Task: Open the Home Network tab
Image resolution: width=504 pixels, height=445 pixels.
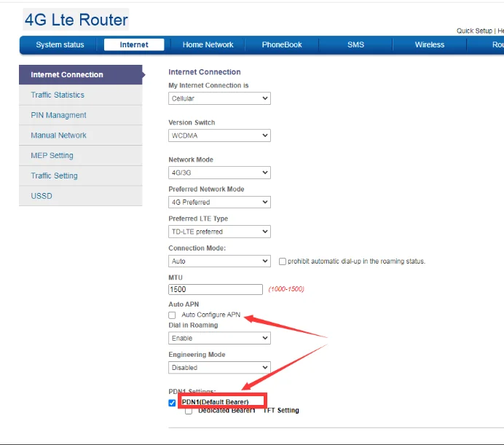Action: [x=208, y=45]
